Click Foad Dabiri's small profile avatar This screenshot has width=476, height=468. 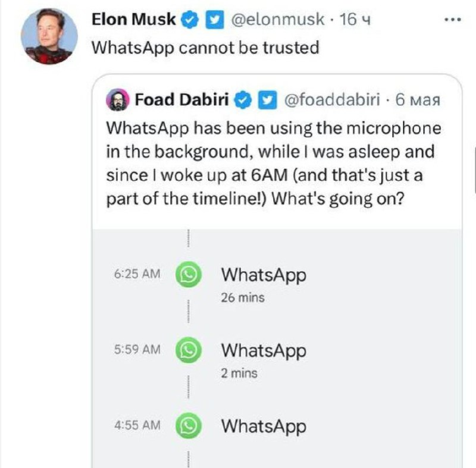(118, 99)
